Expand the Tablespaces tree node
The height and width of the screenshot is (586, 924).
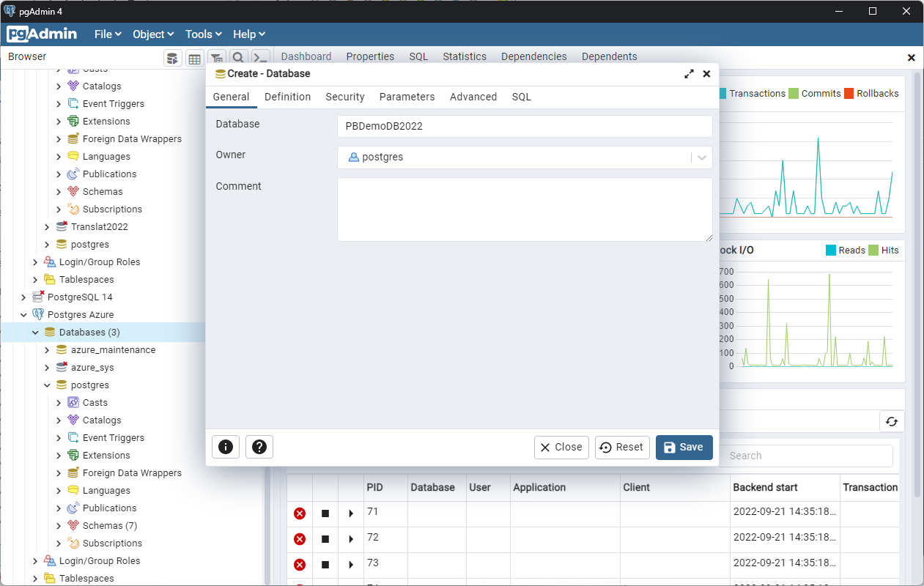point(34,279)
